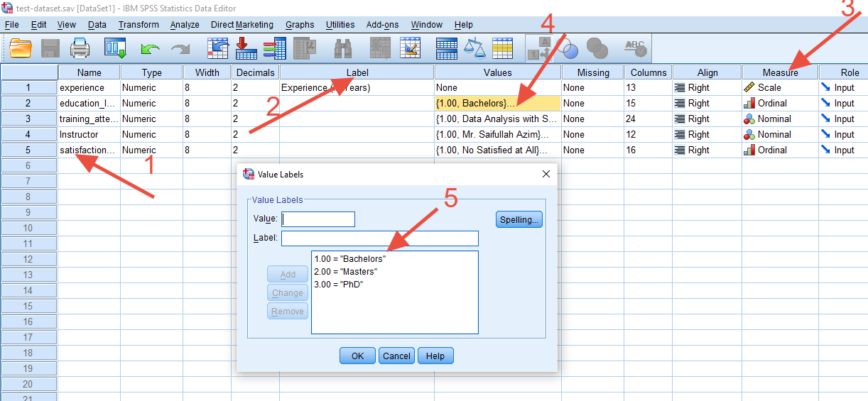Click the Insert variable toolbar icon
This screenshot has width=868, height=401.
coord(410,48)
